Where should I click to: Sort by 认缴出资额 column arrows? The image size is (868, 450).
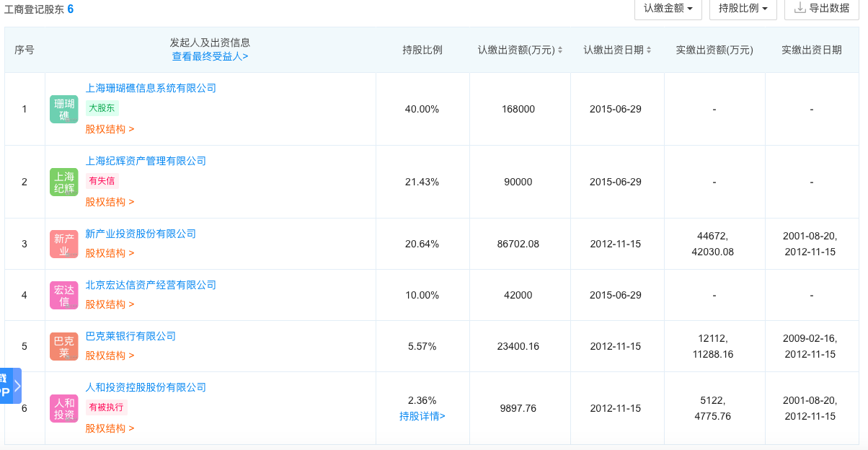tap(560, 50)
